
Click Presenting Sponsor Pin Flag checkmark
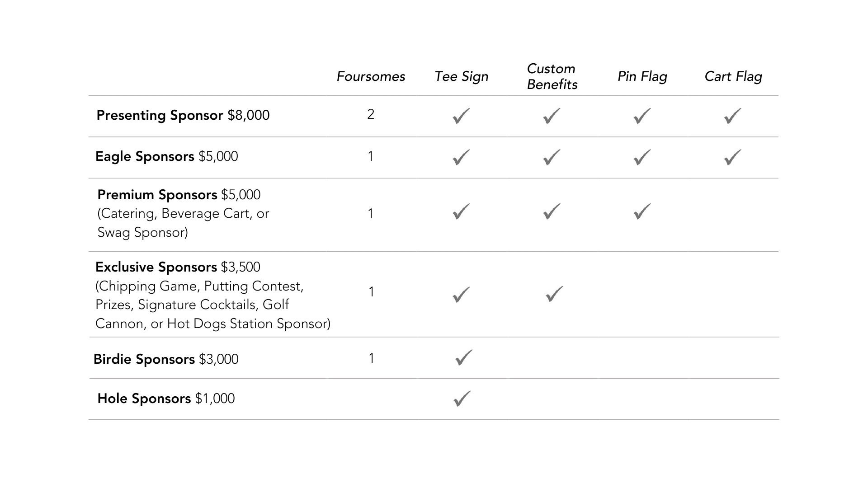coord(642,116)
